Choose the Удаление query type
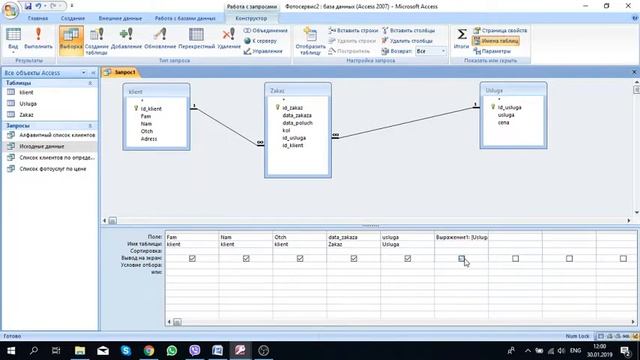This screenshot has width=640, height=360. pos(229,39)
